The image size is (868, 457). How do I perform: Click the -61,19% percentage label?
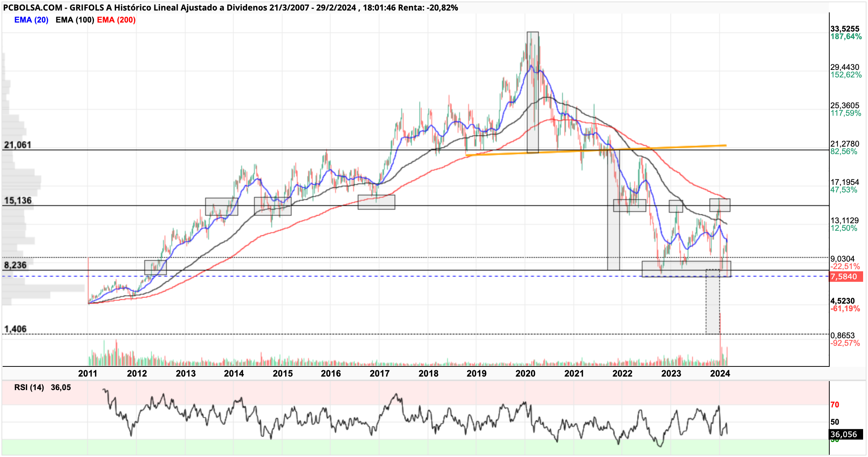[845, 309]
